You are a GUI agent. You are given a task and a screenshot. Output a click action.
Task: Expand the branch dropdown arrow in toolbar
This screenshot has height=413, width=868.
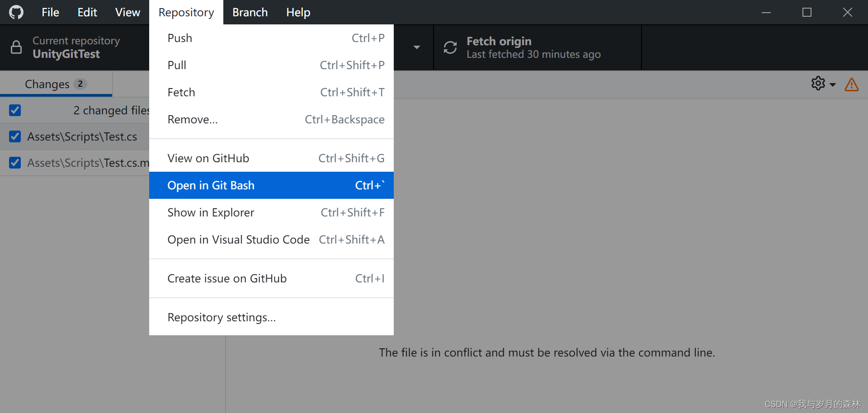click(417, 47)
